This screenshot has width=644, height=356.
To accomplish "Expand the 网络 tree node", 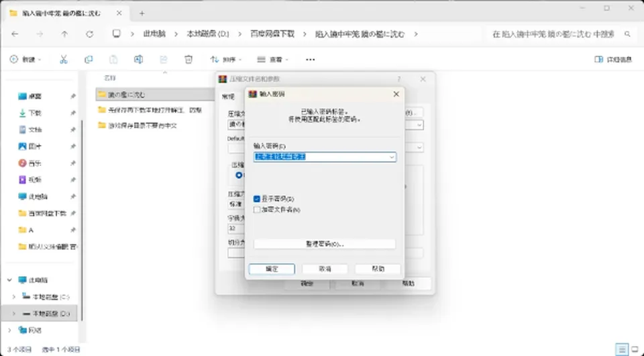I will (9, 330).
